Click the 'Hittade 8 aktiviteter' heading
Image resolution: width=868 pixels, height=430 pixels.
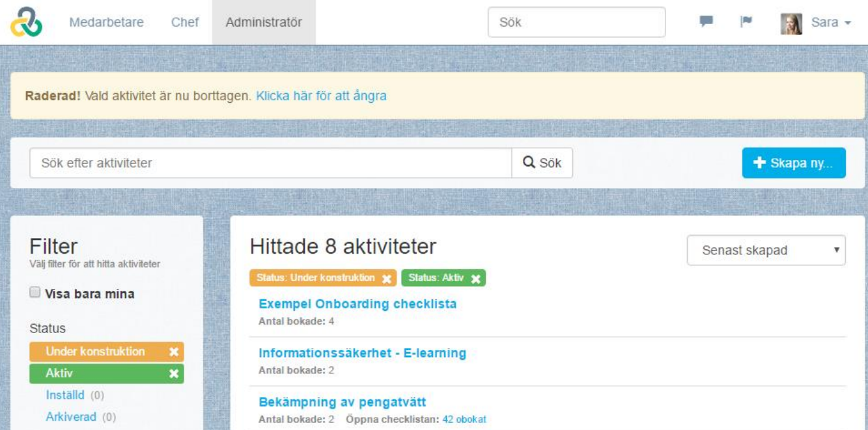tap(343, 247)
